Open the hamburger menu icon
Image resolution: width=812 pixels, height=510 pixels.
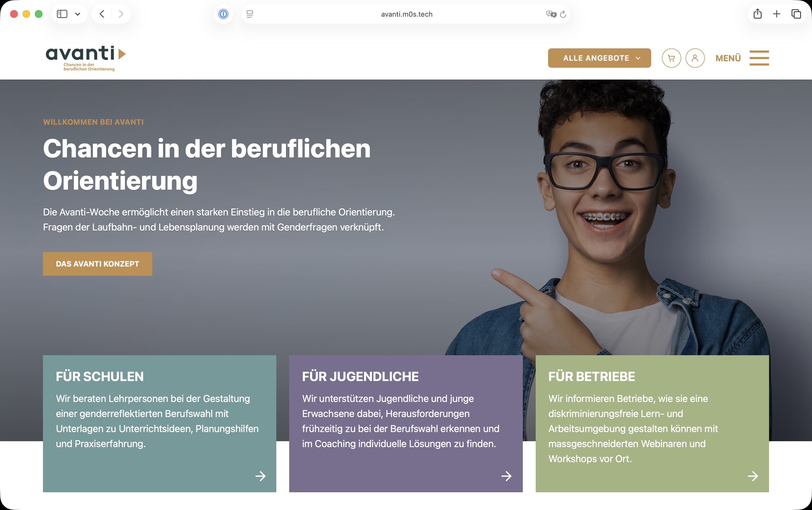point(759,58)
